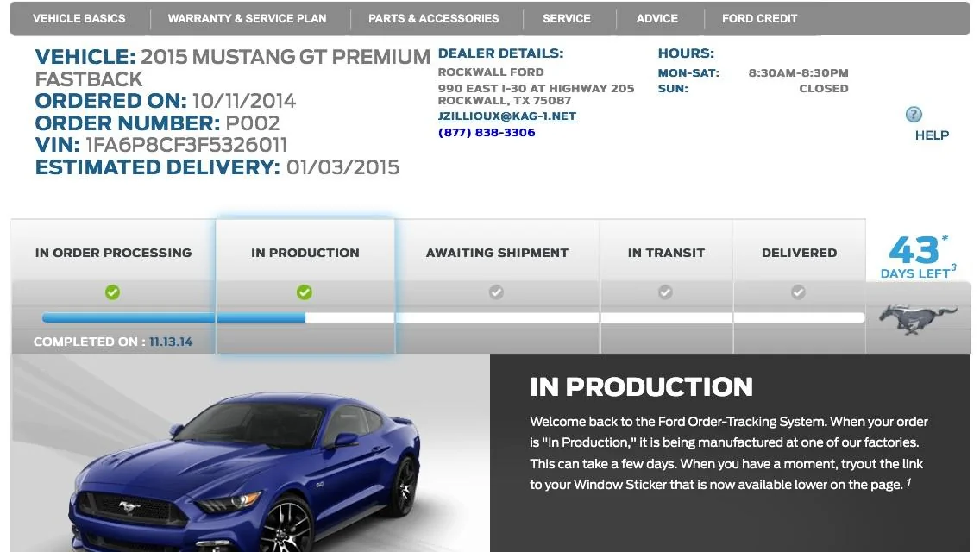Select the Awaiting Shipment stage tab

click(x=497, y=253)
